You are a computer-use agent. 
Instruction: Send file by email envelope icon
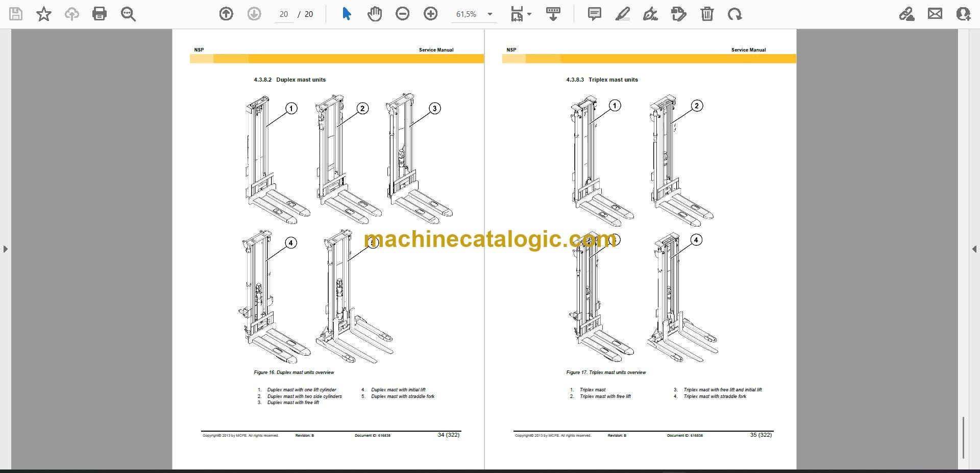(935, 14)
